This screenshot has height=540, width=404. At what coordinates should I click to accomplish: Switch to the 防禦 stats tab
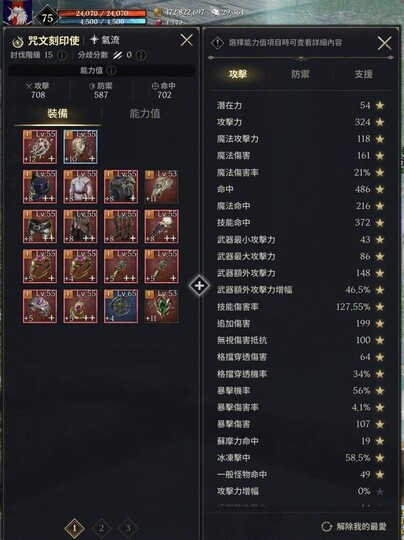pos(300,74)
